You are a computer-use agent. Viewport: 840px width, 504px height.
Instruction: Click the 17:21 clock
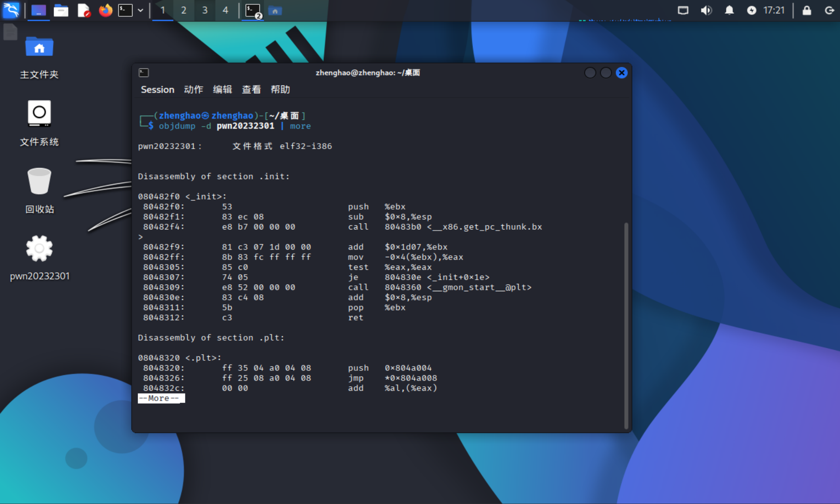point(774,10)
